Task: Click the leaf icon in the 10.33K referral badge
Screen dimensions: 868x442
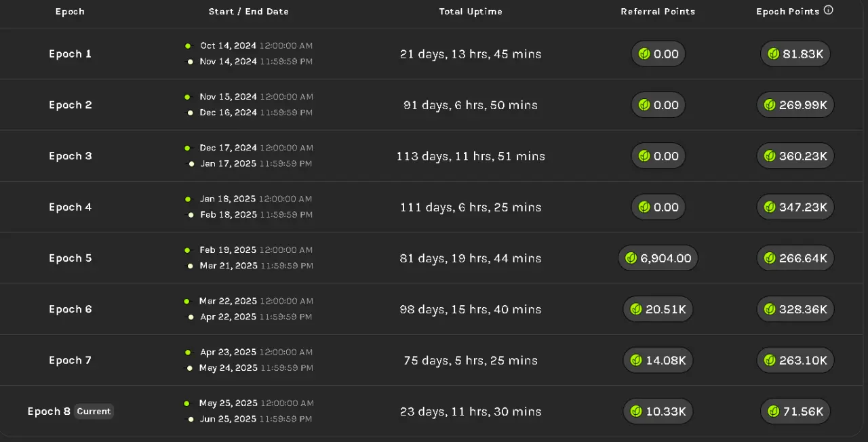Action: (x=636, y=411)
